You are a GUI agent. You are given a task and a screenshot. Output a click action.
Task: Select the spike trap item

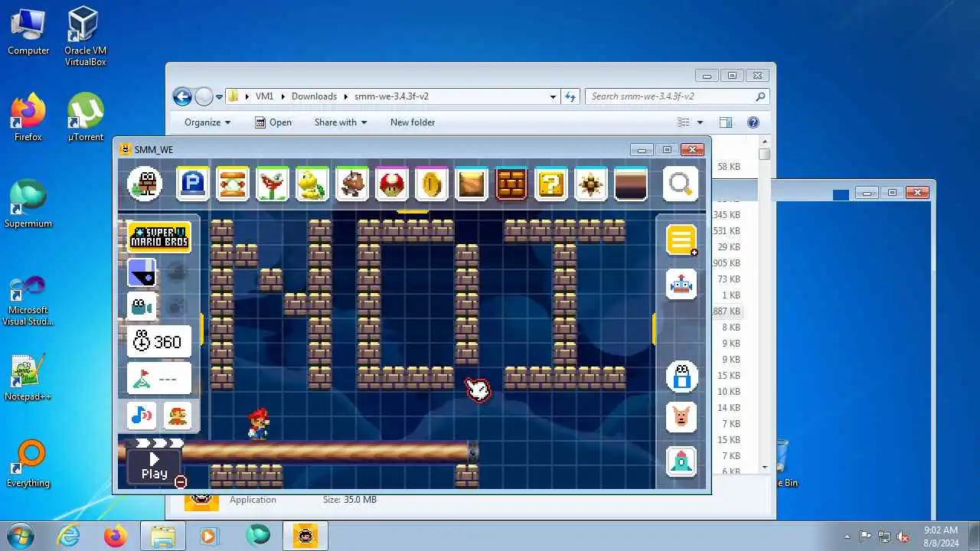[591, 184]
